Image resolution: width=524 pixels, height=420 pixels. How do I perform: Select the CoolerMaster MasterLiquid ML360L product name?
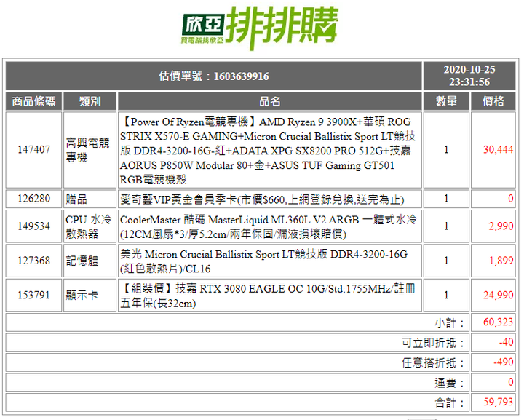coord(269,226)
